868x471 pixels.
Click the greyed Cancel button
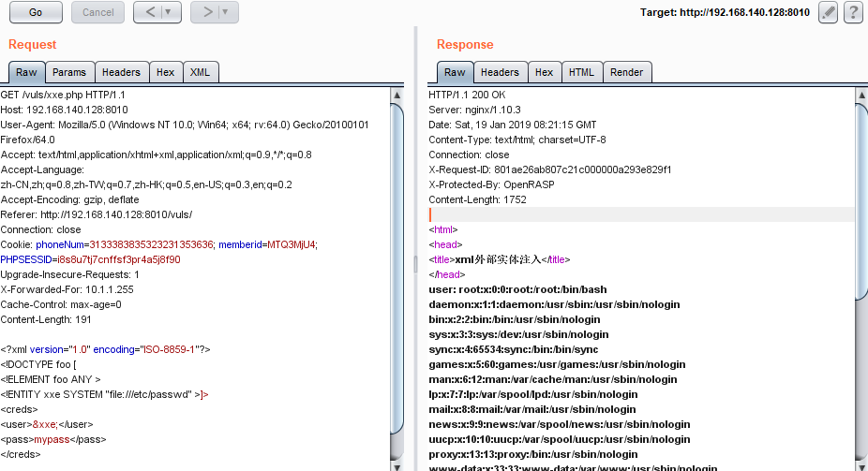(98, 12)
